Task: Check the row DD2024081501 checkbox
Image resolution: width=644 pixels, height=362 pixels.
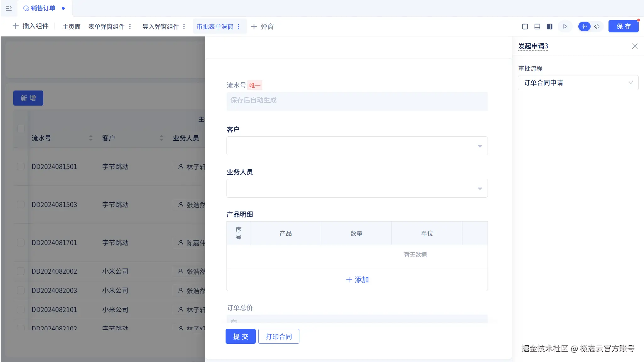Action: [21, 167]
